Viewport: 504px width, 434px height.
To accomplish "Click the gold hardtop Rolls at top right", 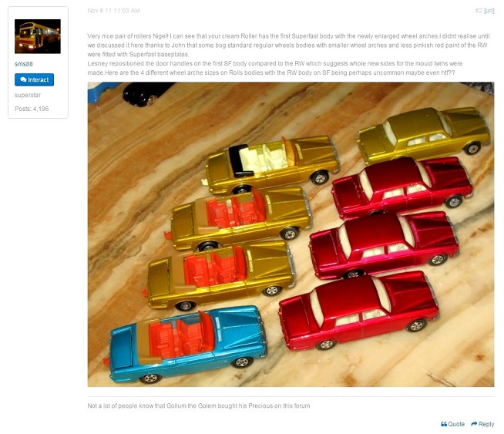I will click(x=423, y=134).
